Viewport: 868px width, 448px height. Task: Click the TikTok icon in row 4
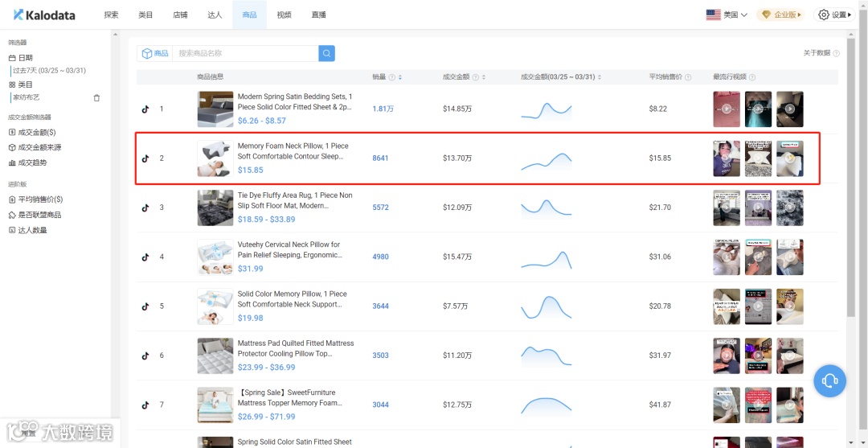(145, 257)
